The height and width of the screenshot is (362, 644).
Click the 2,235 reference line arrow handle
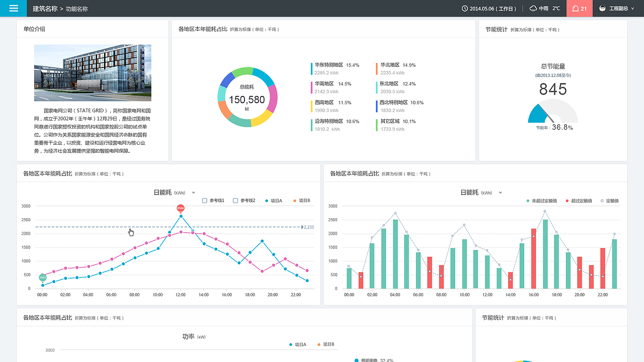[x=302, y=227]
